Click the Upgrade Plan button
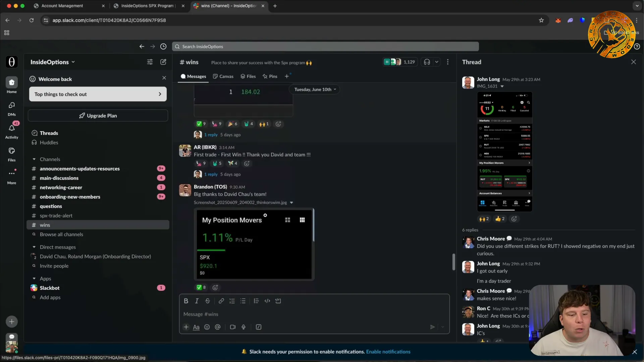The height and width of the screenshot is (362, 644). [x=98, y=116]
